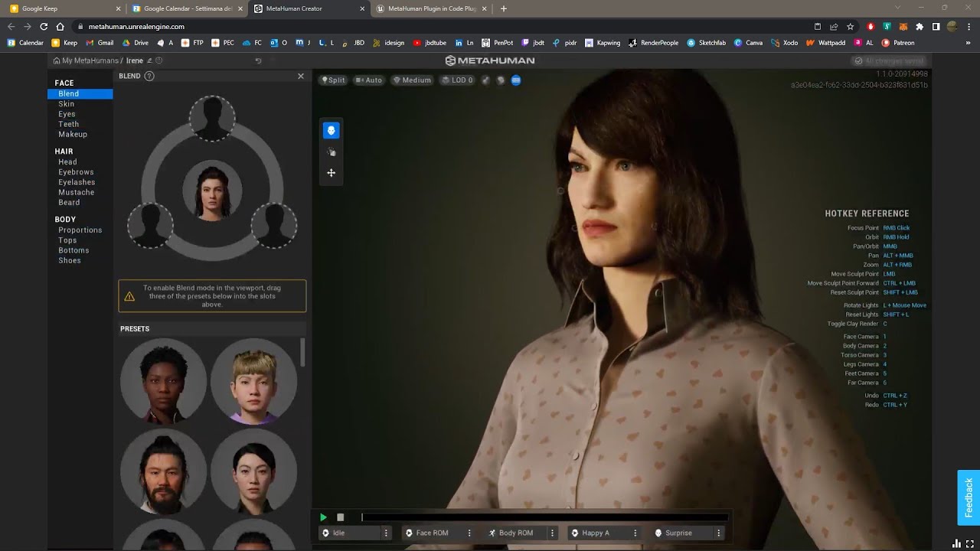The image size is (980, 551).
Task: Open body Proportions settings
Action: point(80,230)
